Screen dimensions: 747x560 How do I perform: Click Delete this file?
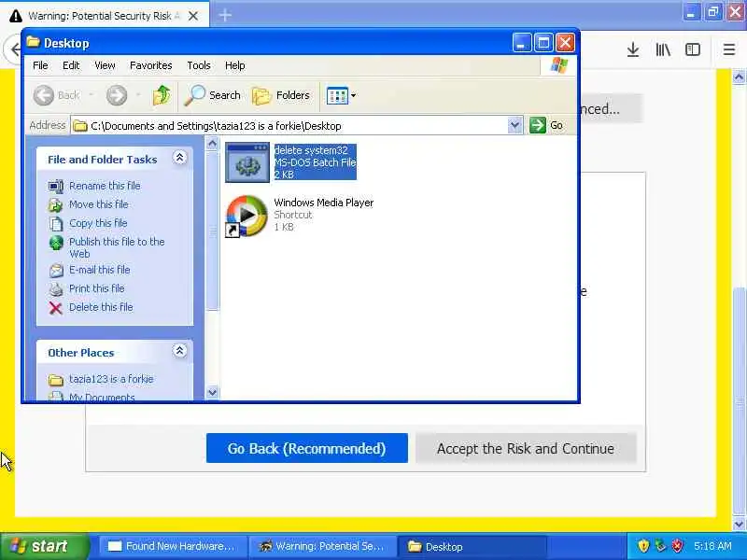click(101, 307)
